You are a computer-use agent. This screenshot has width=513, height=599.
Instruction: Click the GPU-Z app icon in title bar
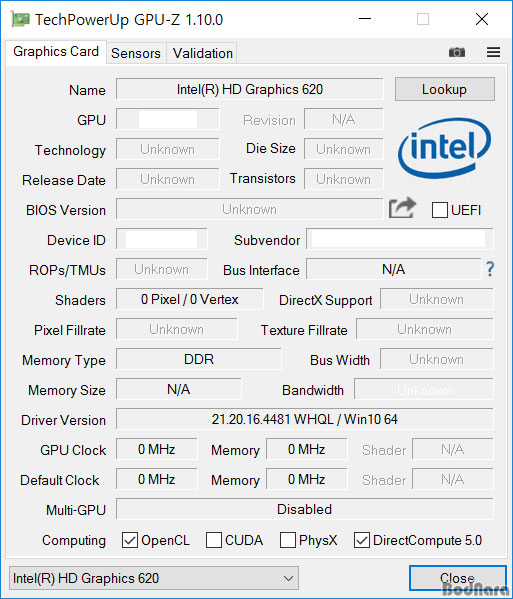click(x=20, y=19)
